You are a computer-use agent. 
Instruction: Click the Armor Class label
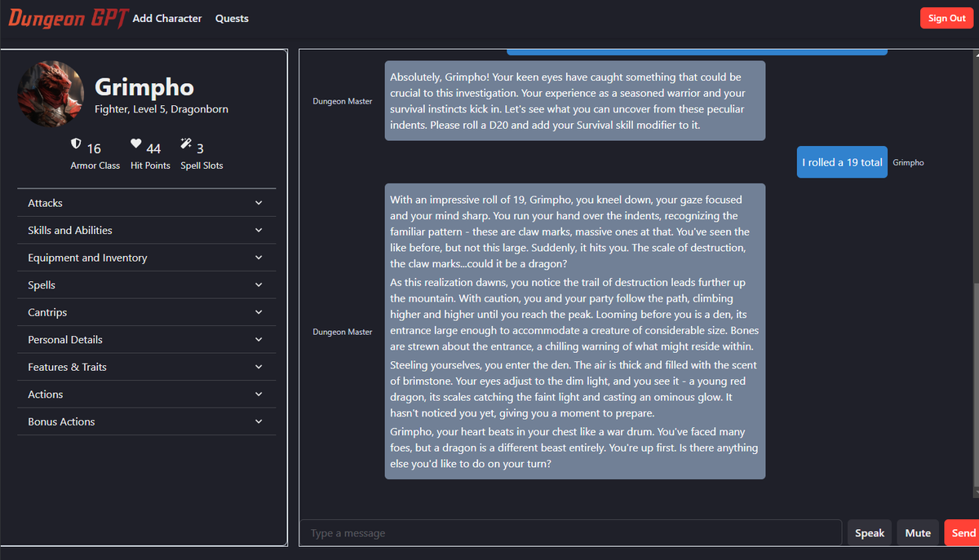(x=95, y=165)
